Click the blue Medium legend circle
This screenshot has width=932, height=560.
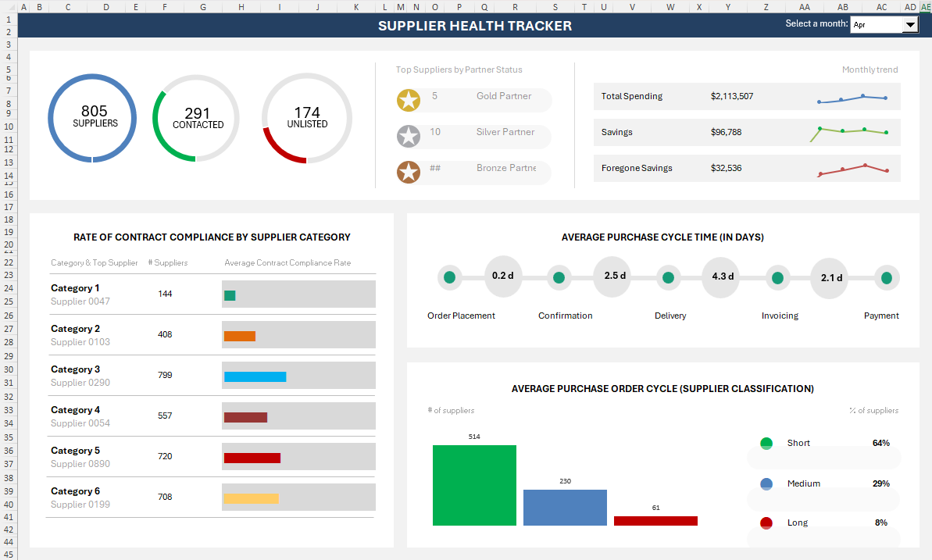[x=766, y=484]
